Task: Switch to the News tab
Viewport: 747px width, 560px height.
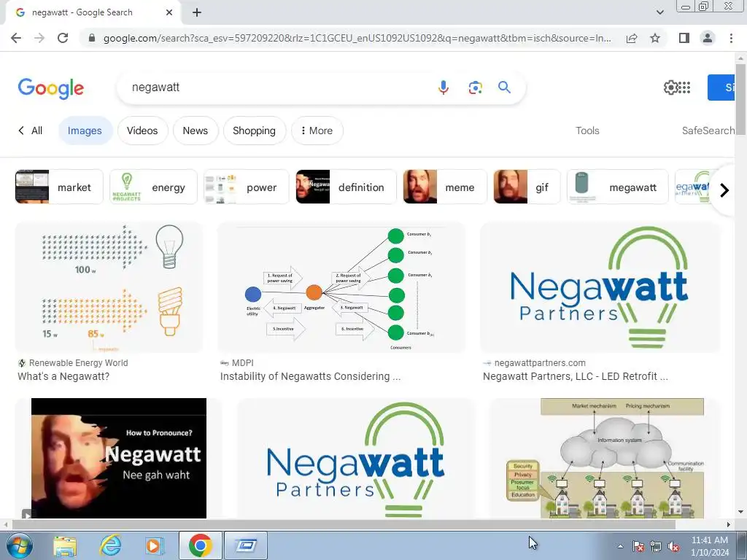Action: pyautogui.click(x=196, y=131)
